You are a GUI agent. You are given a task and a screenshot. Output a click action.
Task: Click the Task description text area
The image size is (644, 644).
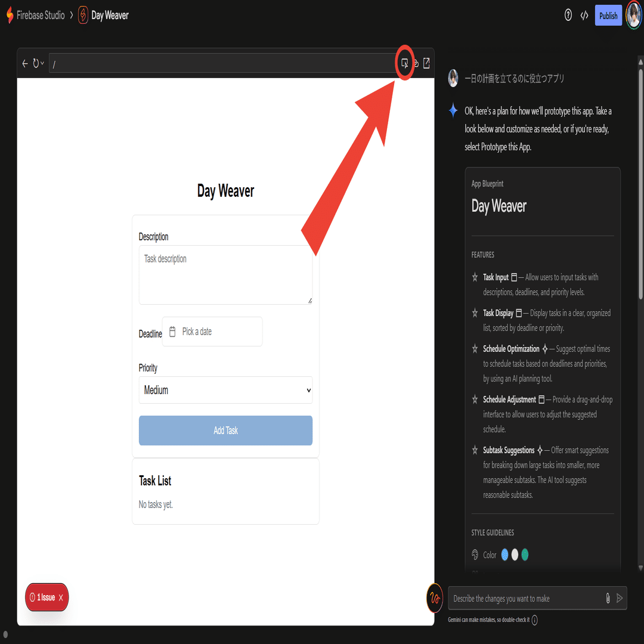(225, 275)
